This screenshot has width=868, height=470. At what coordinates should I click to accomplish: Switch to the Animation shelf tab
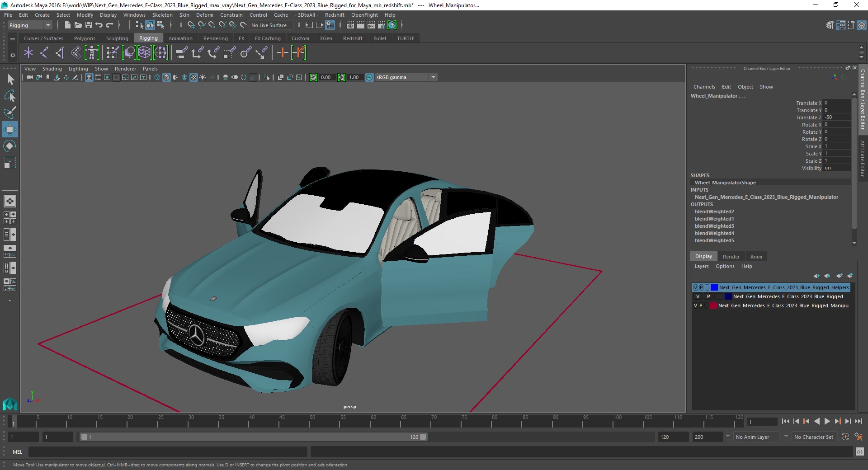tap(180, 38)
